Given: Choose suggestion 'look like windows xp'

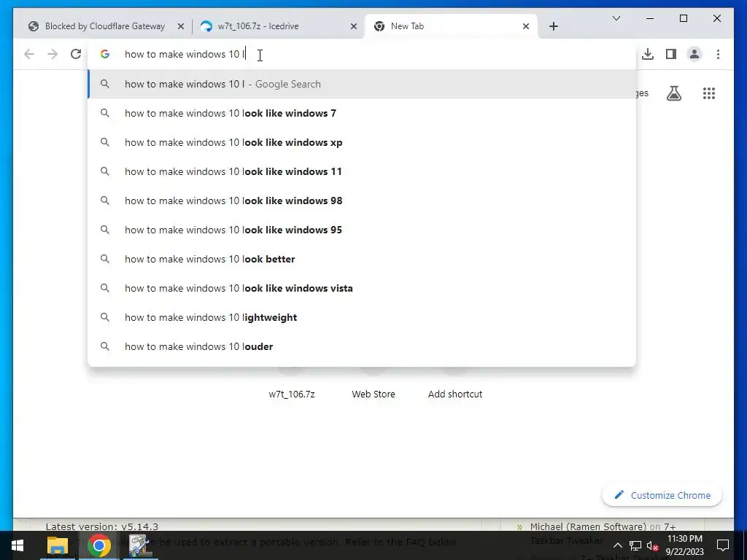Looking at the screenshot, I should click(362, 142).
